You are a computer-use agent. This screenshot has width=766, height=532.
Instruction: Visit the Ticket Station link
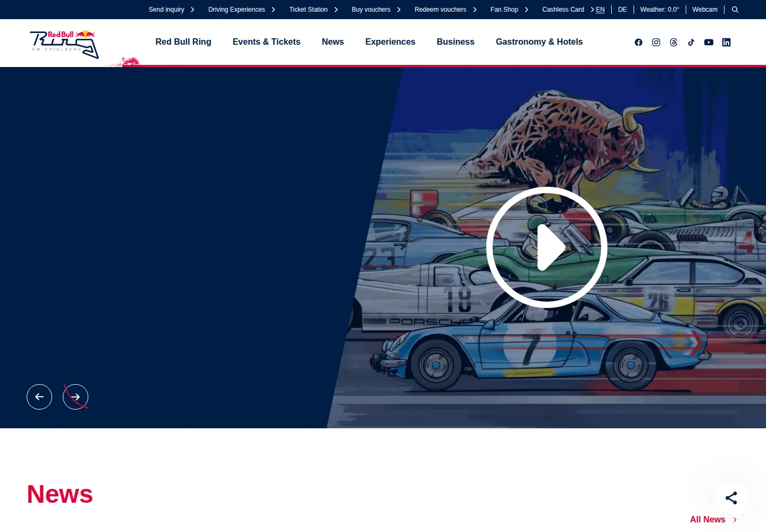(x=314, y=10)
